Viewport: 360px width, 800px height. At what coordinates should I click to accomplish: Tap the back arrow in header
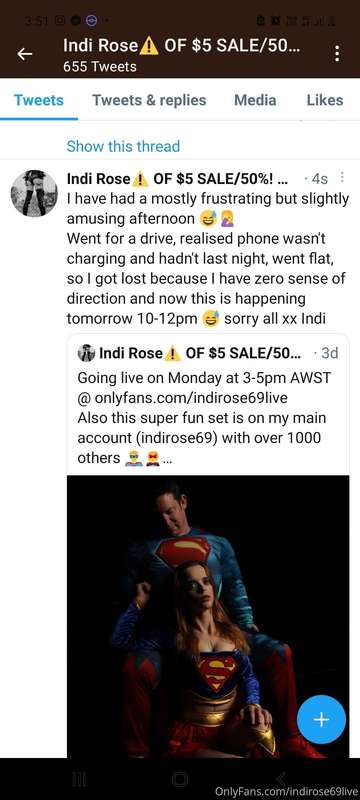coord(25,54)
